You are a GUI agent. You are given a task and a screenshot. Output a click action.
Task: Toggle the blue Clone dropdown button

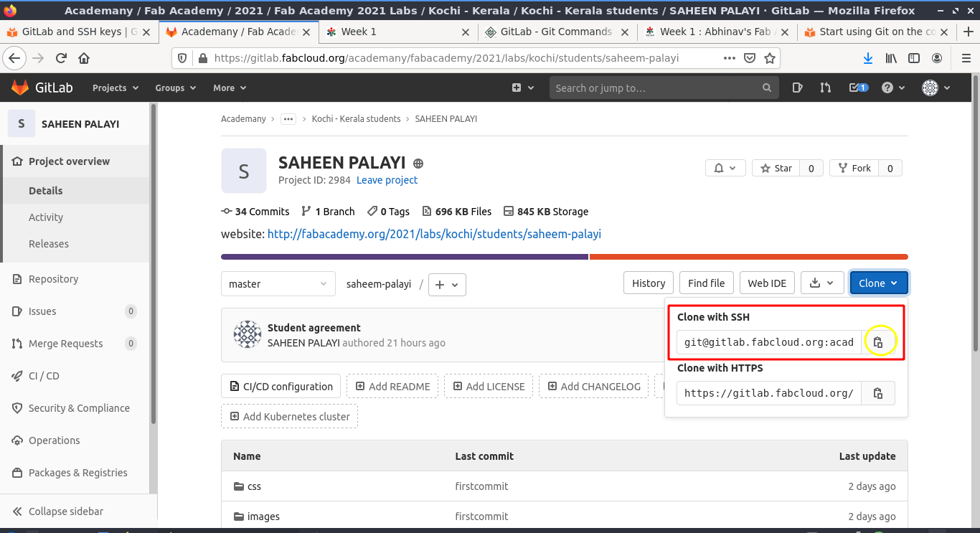tap(879, 283)
